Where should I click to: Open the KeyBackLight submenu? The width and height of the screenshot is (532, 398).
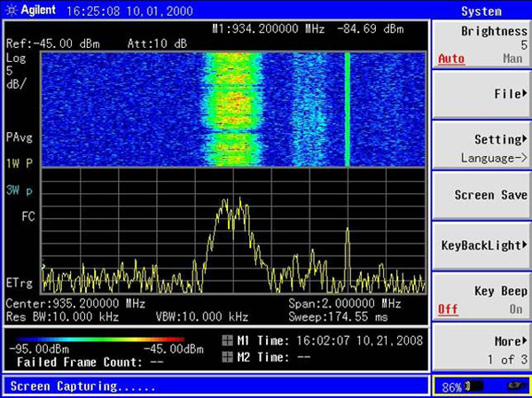pyautogui.click(x=481, y=246)
